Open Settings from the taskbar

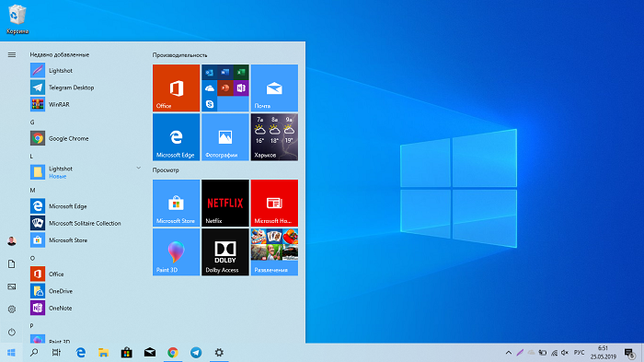coord(219,353)
